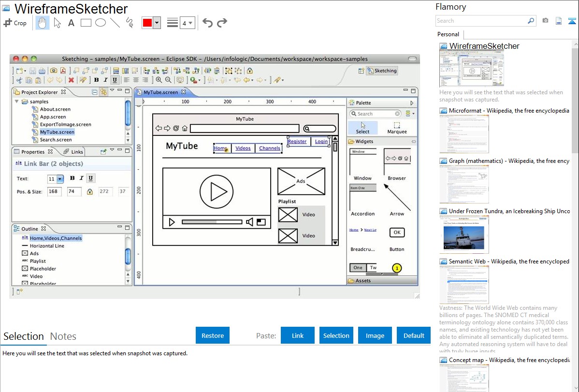Redo the last annotation
This screenshot has width=579, height=392.
[222, 23]
